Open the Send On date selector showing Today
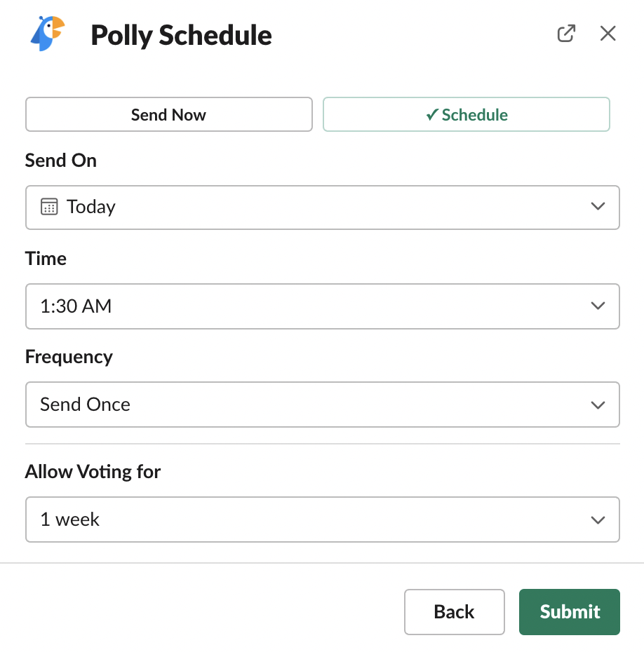Screen dimensions: 644x652 323,206
